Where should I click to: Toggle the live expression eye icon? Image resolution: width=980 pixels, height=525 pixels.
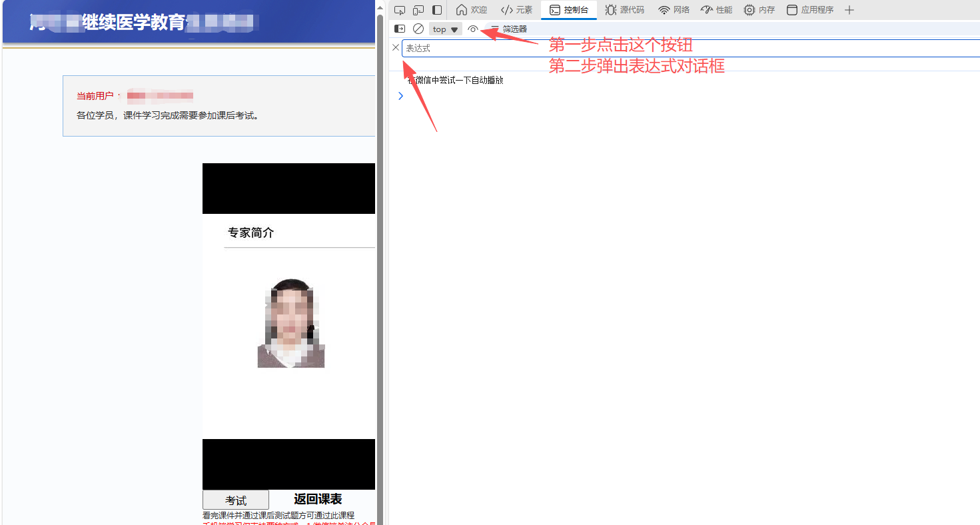click(472, 29)
